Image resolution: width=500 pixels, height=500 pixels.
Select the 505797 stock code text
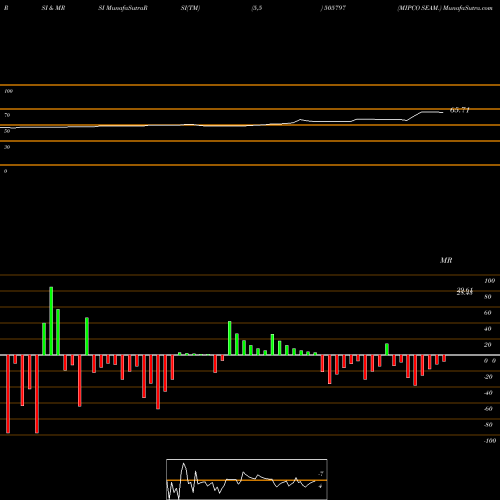pyautogui.click(x=335, y=8)
